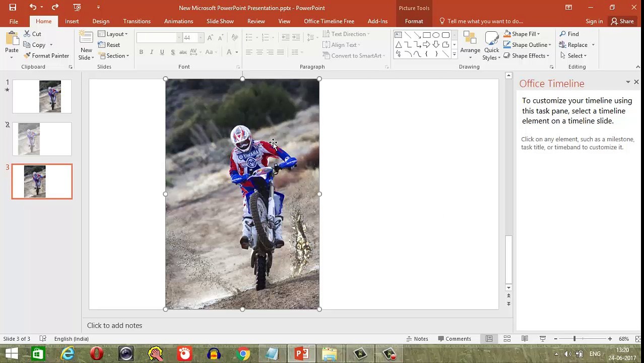Open the Layout dropdown in Slides group
This screenshot has height=363, width=644.
pyautogui.click(x=113, y=34)
